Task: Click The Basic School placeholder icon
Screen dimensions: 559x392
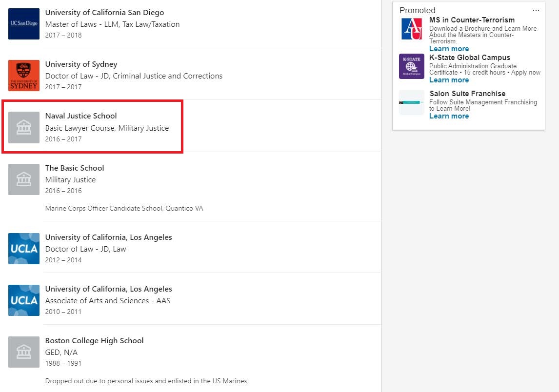Action: (24, 179)
